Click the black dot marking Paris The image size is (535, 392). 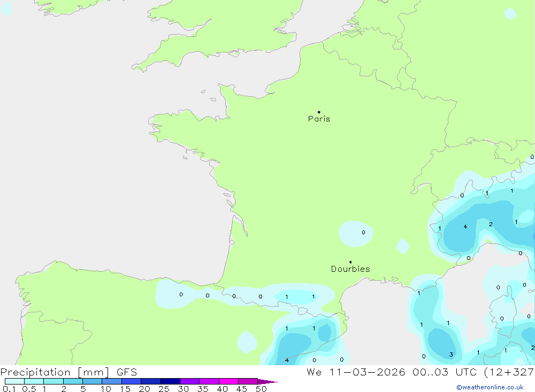click(x=319, y=112)
